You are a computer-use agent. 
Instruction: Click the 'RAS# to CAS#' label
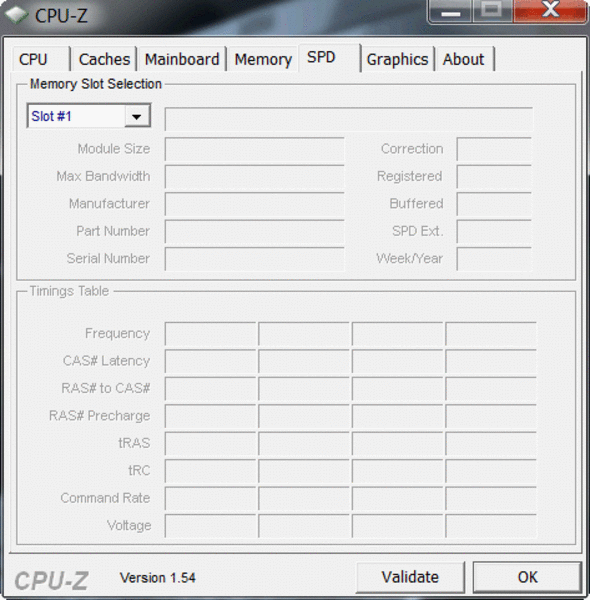(x=106, y=388)
